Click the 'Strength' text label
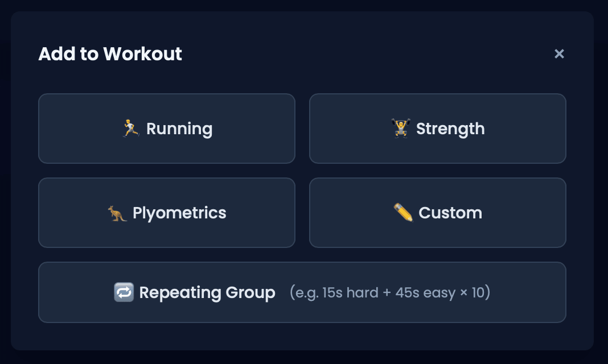 pos(450,129)
